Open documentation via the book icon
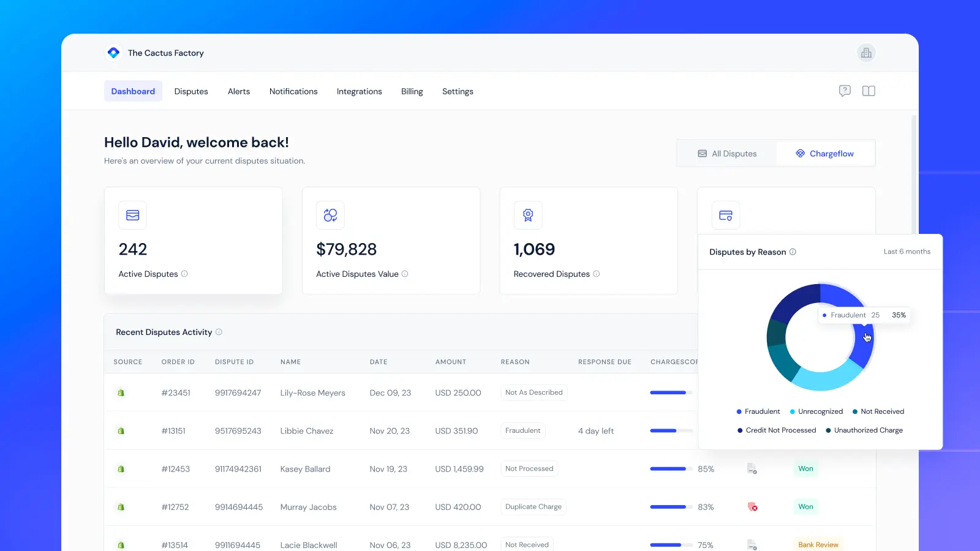Screen dimensions: 980x551 pos(869,91)
